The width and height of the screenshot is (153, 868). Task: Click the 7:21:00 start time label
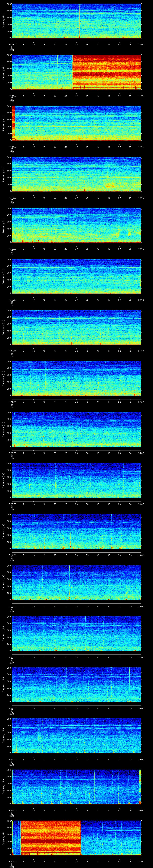point(12,402)
